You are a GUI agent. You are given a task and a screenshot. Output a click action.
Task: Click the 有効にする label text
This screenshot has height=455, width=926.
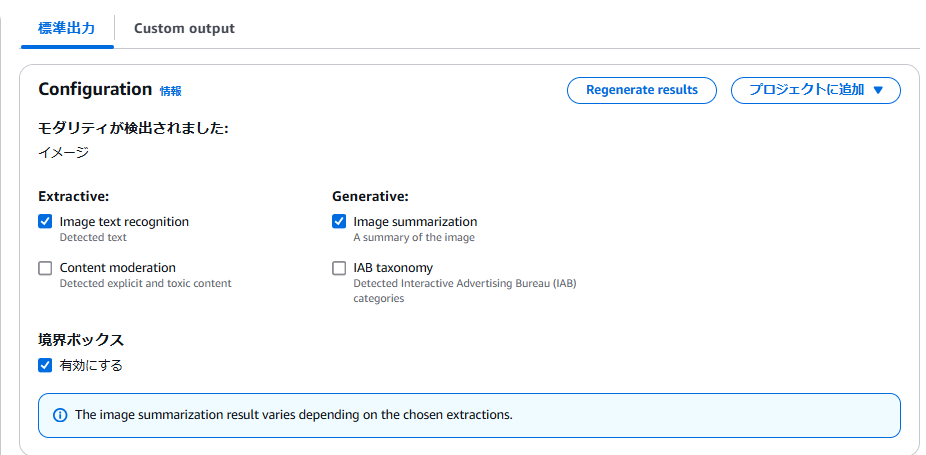91,366
